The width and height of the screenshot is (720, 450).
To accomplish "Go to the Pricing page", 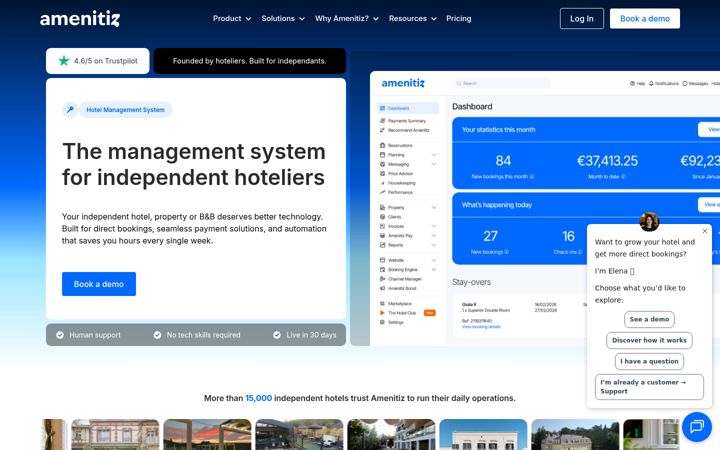I will click(459, 18).
